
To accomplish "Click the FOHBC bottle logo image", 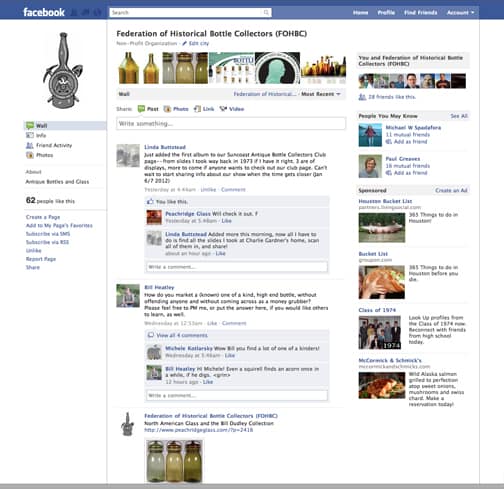I will (63, 70).
